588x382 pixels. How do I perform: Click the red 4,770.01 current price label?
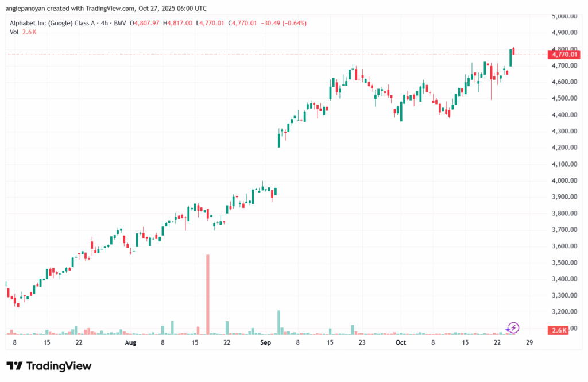[x=564, y=55]
